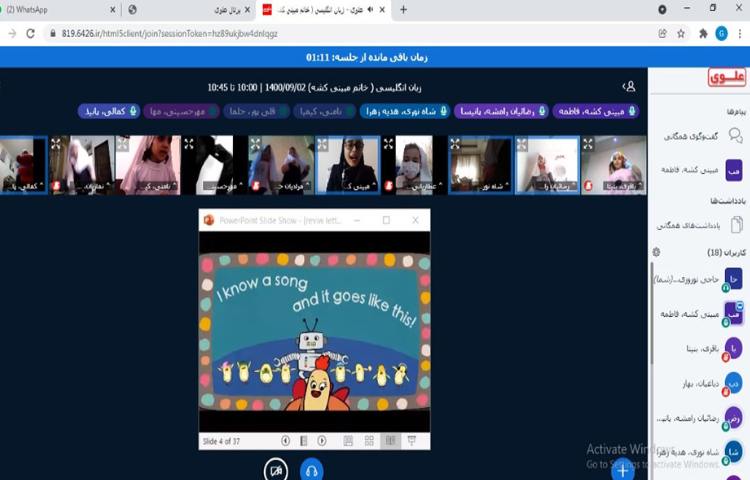Mute tab audio speaker icon

(x=370, y=10)
